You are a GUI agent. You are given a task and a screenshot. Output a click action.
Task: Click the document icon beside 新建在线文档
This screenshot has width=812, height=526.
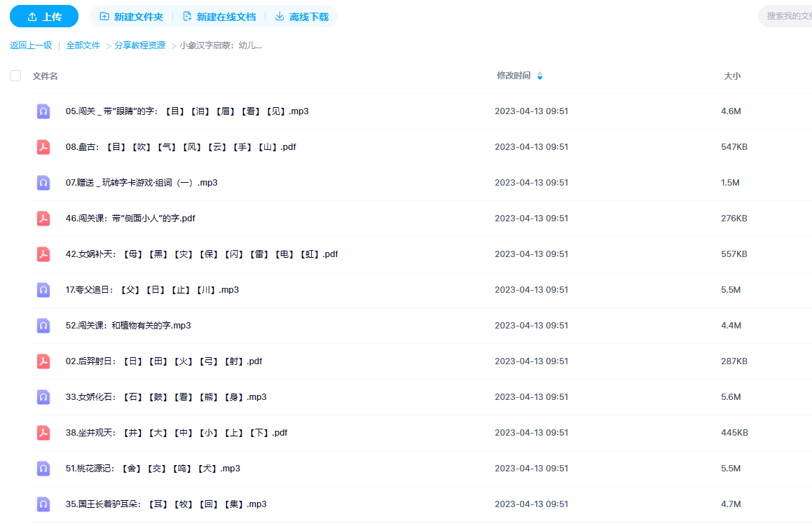click(188, 17)
